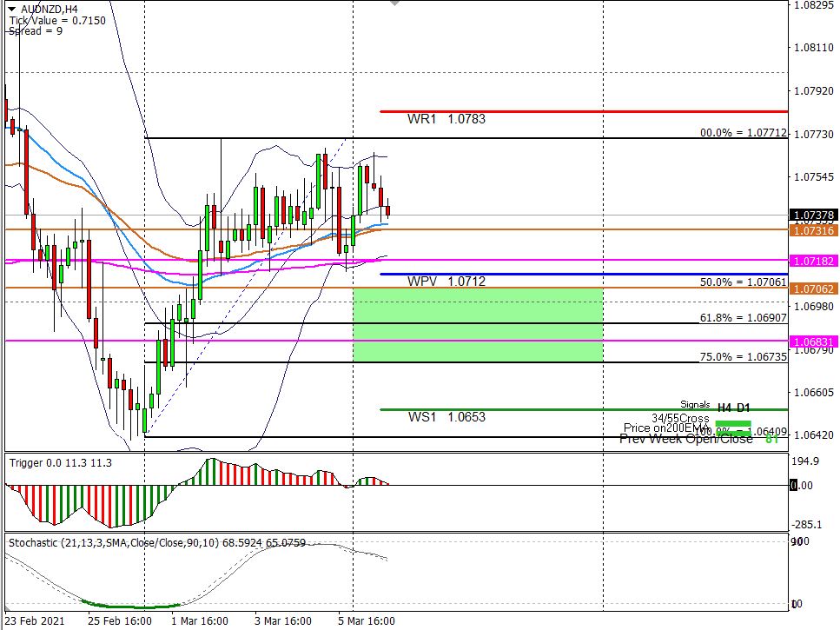Select the blue WPV 1.0712 pivot label

pos(446,282)
